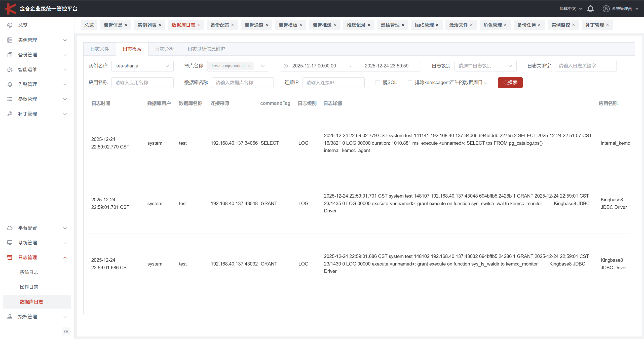Image resolution: width=644 pixels, height=339 pixels.
Task: Open the 日志级别 selection dropdown
Action: (x=485, y=66)
